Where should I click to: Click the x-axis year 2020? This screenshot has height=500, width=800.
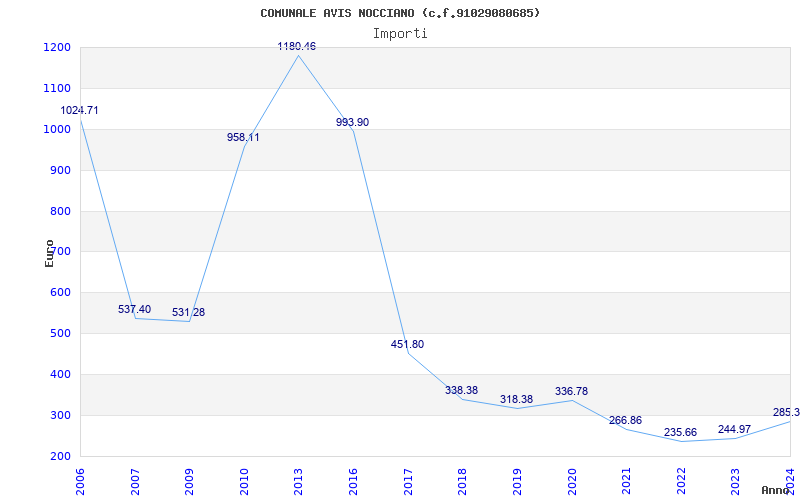pyautogui.click(x=571, y=481)
